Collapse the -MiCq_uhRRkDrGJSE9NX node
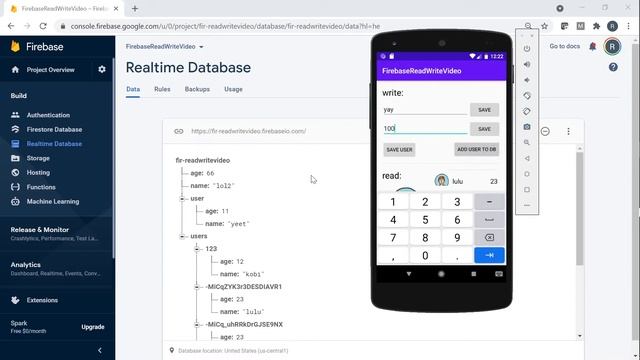Viewport: 640px width, 360px height. tap(197, 325)
